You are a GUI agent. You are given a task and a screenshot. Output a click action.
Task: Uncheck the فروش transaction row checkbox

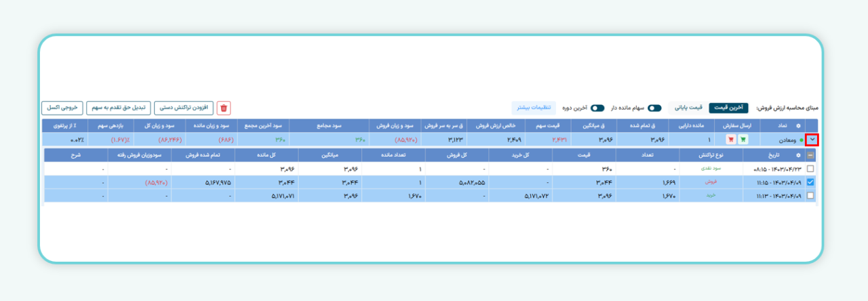[810, 182]
